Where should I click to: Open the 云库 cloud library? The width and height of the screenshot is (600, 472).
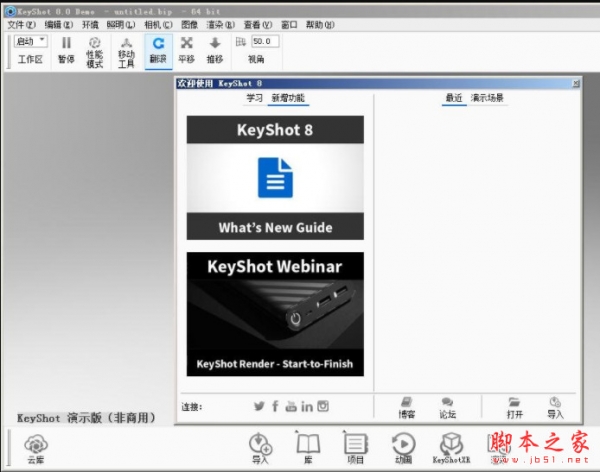click(x=36, y=449)
